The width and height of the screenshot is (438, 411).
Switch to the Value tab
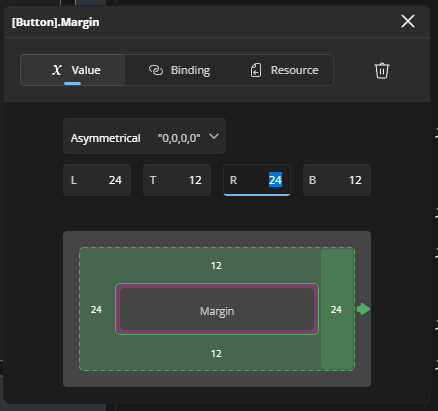(x=73, y=70)
